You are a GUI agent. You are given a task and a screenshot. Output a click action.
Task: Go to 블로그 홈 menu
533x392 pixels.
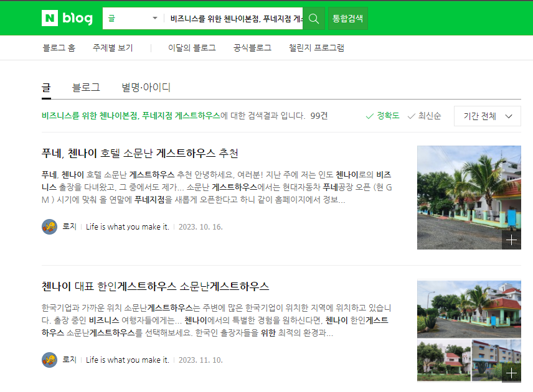click(59, 48)
